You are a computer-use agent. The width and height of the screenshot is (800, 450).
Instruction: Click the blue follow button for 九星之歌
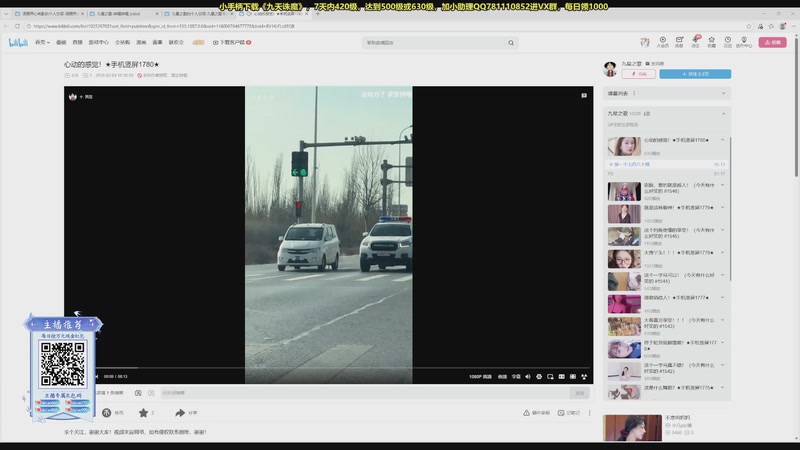[x=695, y=74]
